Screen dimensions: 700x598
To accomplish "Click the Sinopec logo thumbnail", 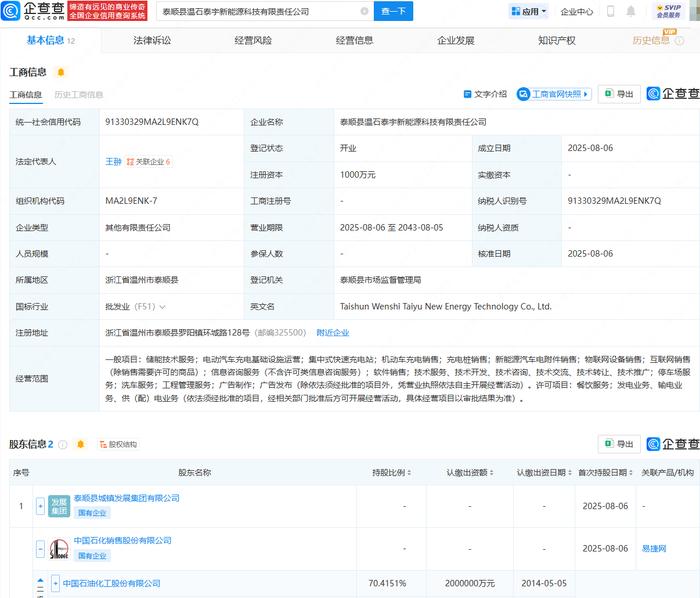I will click(59, 549).
